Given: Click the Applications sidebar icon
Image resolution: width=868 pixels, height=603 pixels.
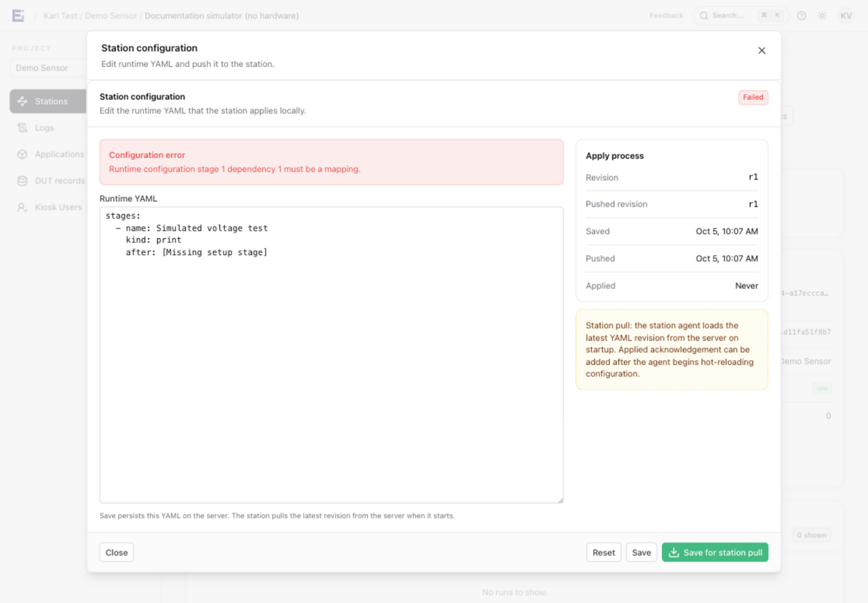Looking at the screenshot, I should 22,154.
